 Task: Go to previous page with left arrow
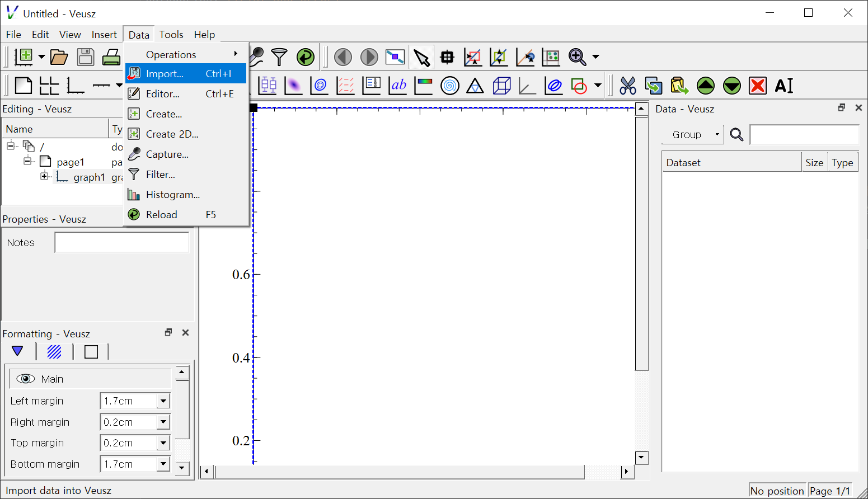(x=342, y=57)
